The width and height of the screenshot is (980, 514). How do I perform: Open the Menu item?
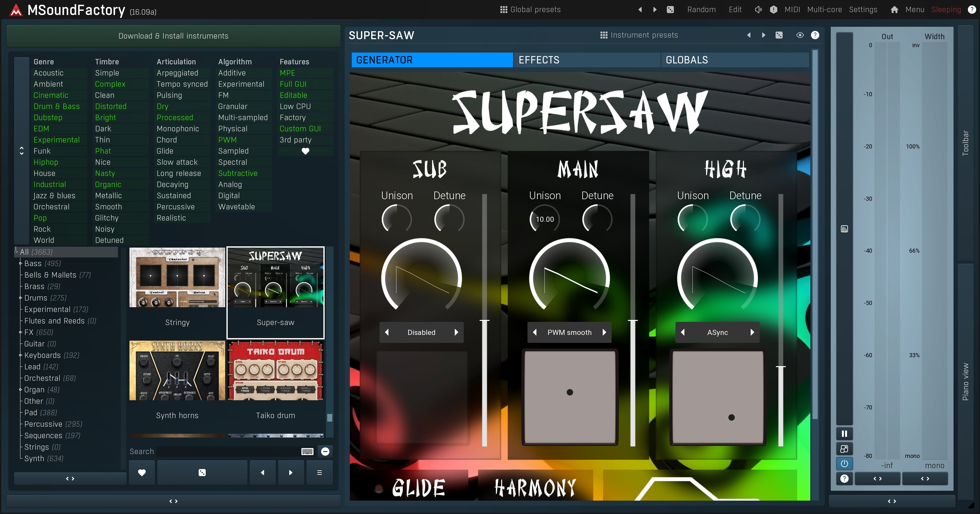tap(915, 10)
